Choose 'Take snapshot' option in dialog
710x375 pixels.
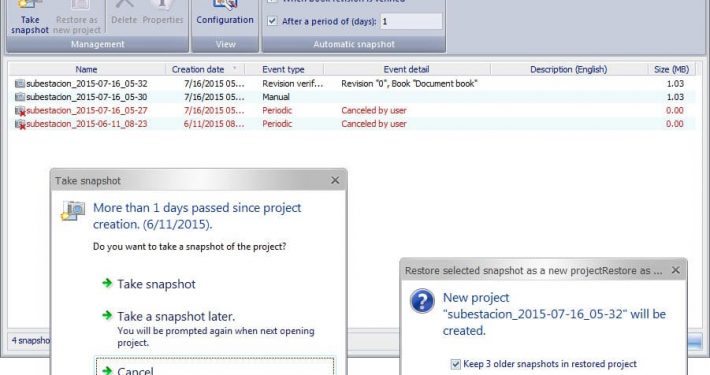(x=156, y=284)
